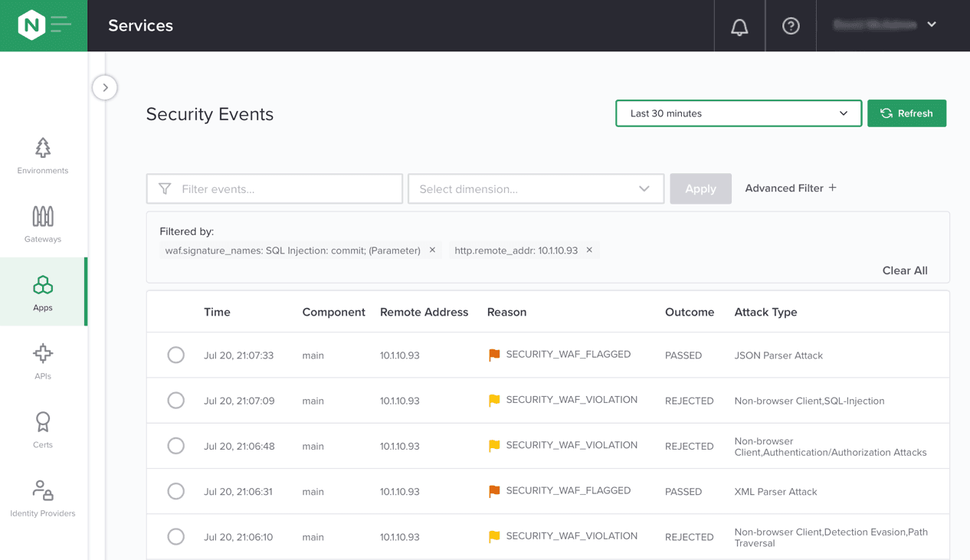Navigate to Identity Providers
The height and width of the screenshot is (560, 970).
pos(43,498)
